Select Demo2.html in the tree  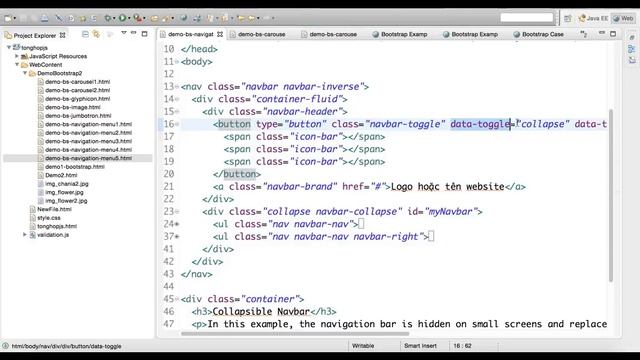pos(61,175)
